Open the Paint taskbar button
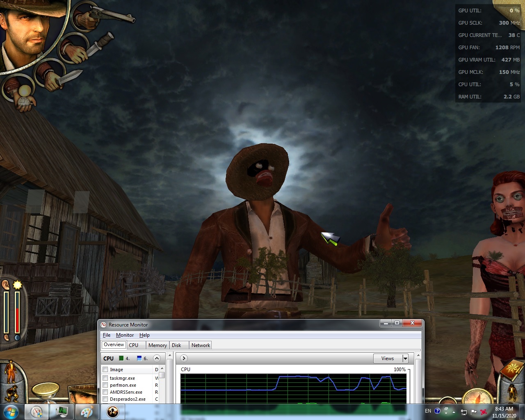Image resolution: width=525 pixels, height=420 pixels. click(x=87, y=412)
